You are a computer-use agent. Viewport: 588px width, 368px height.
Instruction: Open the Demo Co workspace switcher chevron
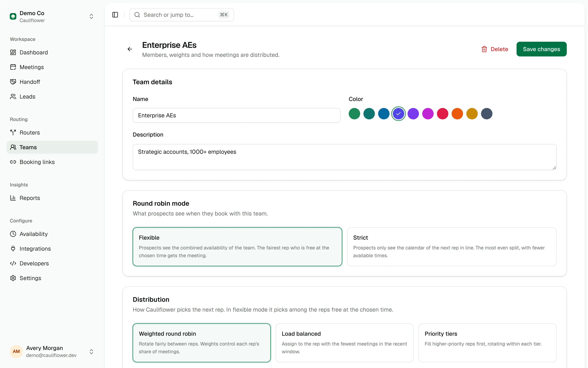click(91, 16)
